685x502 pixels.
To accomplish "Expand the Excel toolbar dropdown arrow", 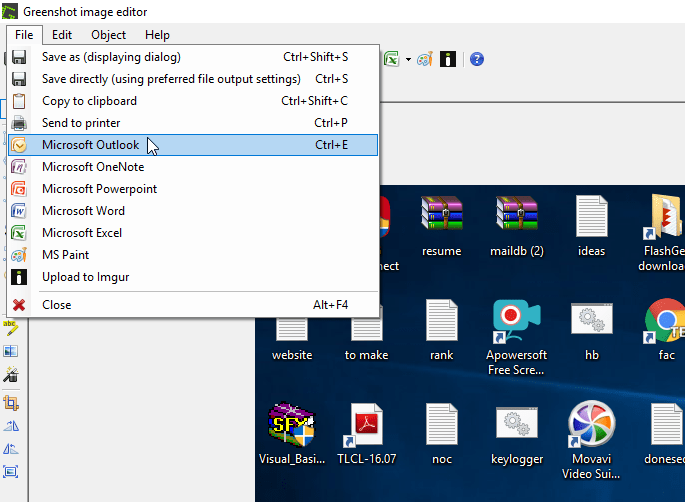I will tap(408, 59).
